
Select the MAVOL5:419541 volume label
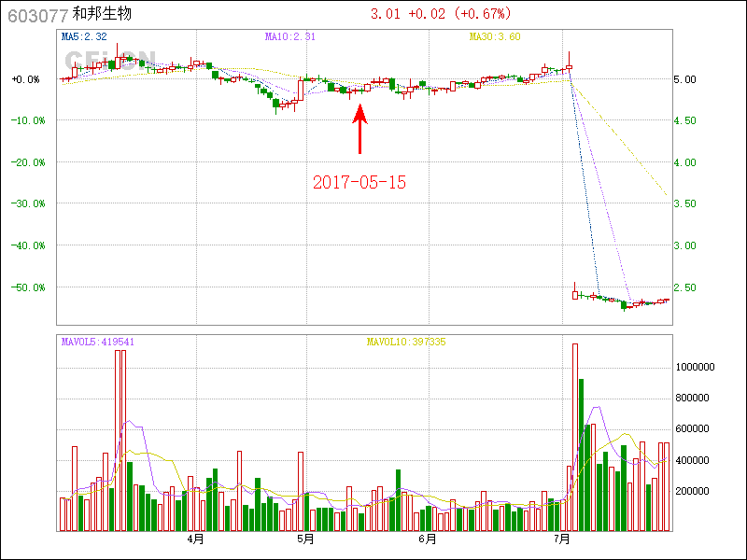98,342
